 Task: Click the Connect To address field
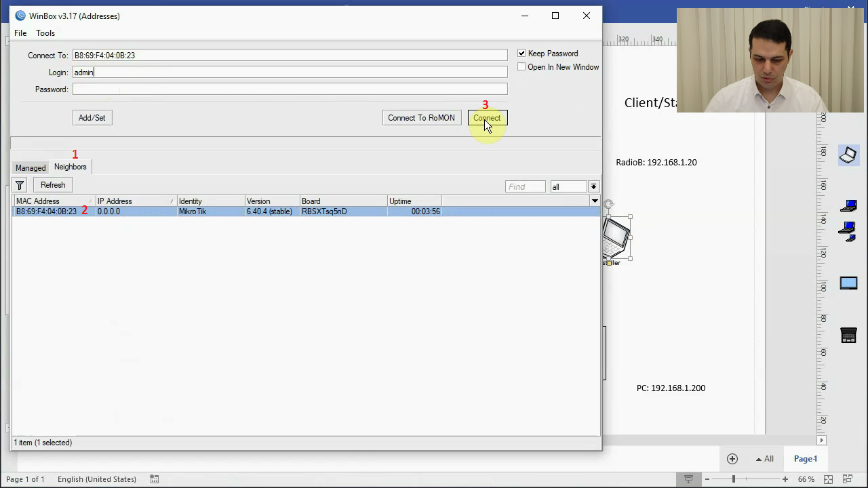[x=290, y=56]
